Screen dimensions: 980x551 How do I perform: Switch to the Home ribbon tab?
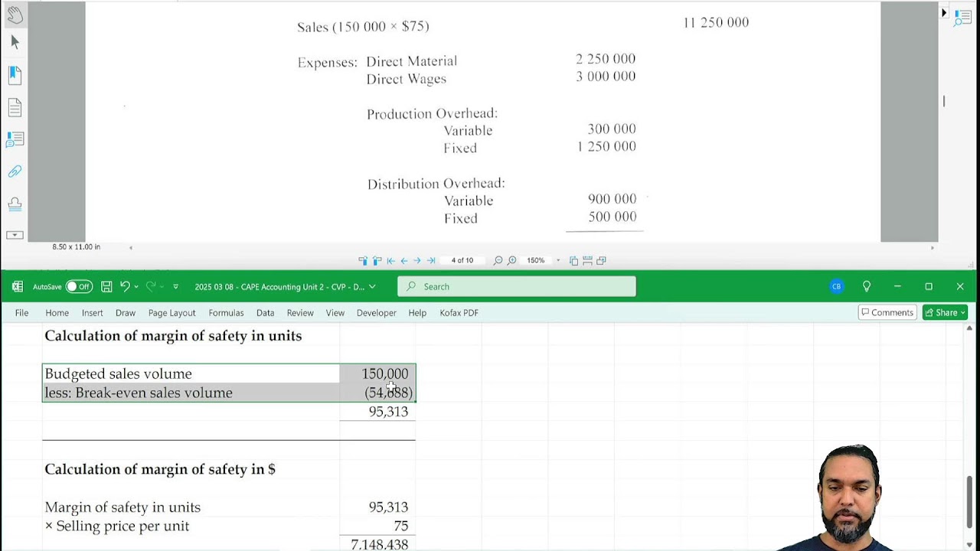pyautogui.click(x=57, y=313)
